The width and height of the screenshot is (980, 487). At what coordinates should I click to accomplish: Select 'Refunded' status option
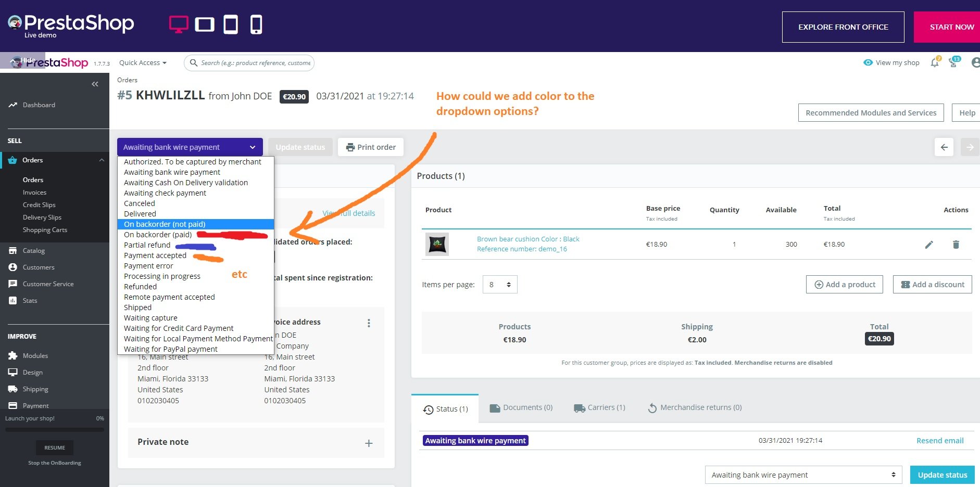pyautogui.click(x=196, y=287)
